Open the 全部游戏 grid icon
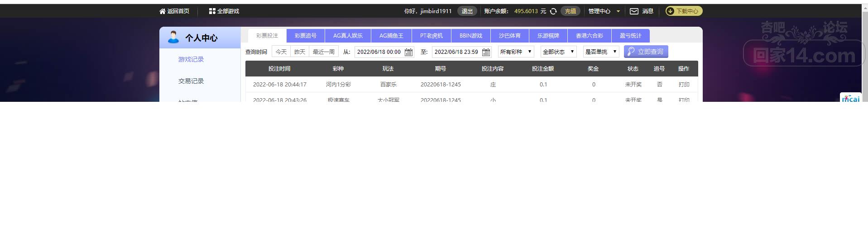The height and width of the screenshot is (248, 868). 212,11
